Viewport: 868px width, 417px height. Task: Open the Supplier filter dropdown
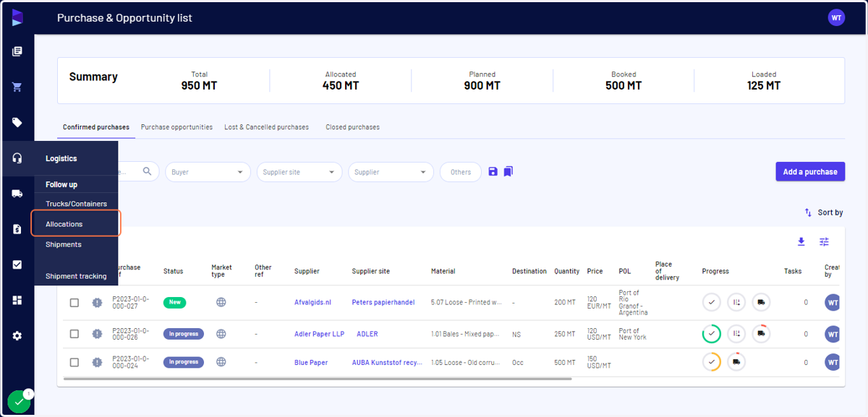(391, 172)
